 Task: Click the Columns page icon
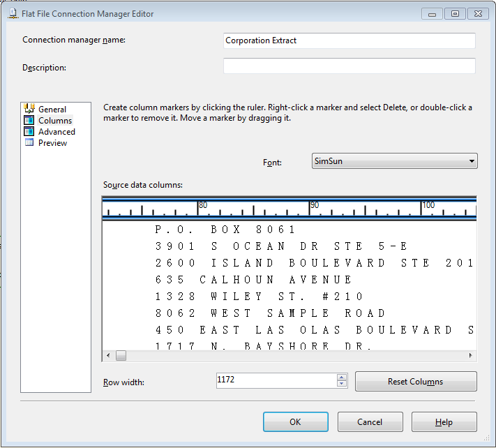tap(29, 120)
